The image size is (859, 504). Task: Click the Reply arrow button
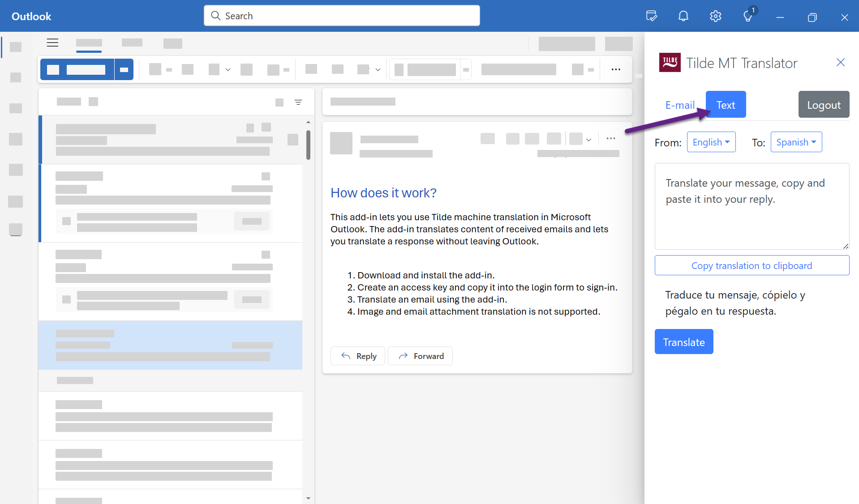coord(358,356)
